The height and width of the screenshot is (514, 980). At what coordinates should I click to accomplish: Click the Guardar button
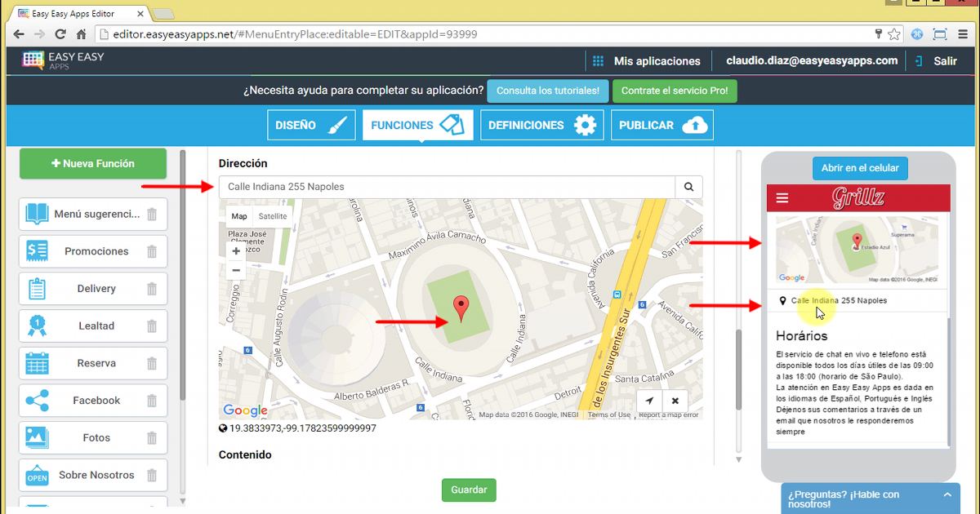[468, 490]
